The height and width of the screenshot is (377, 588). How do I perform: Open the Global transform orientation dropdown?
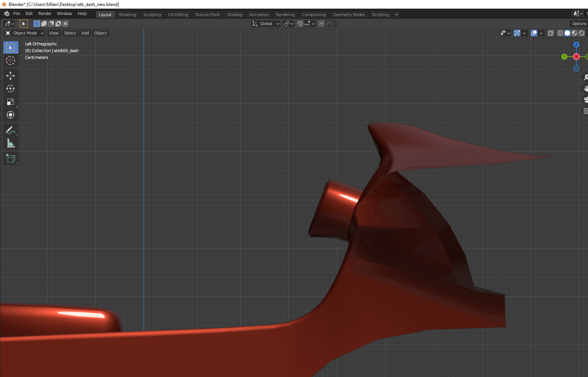click(266, 24)
